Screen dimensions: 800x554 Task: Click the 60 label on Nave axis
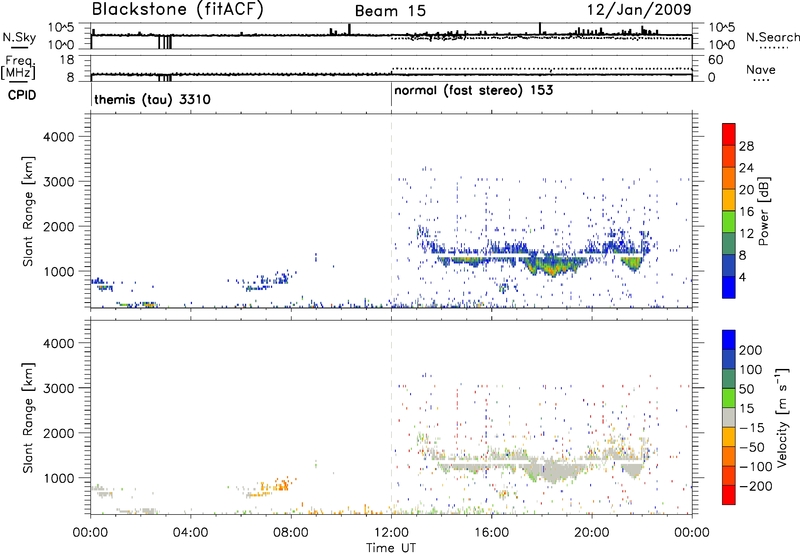pos(716,60)
